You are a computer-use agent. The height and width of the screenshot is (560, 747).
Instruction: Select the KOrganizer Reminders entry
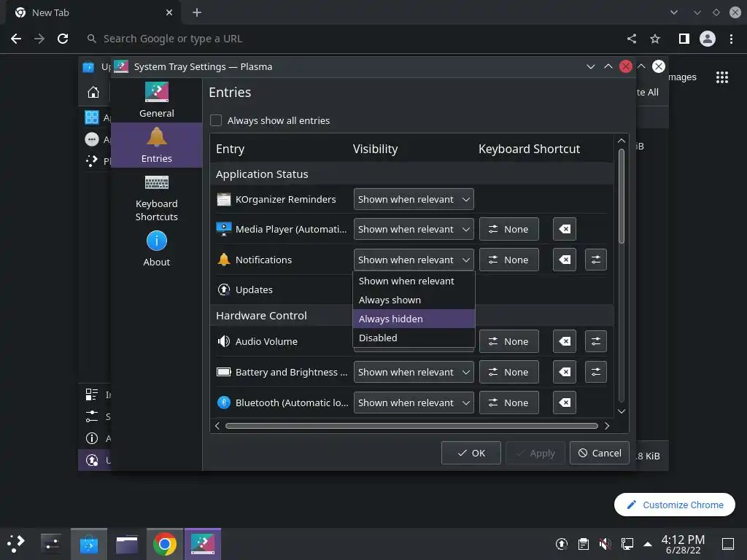(283, 199)
